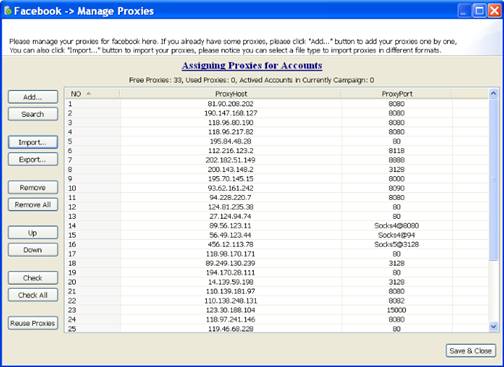Click the Down button

click(33, 250)
